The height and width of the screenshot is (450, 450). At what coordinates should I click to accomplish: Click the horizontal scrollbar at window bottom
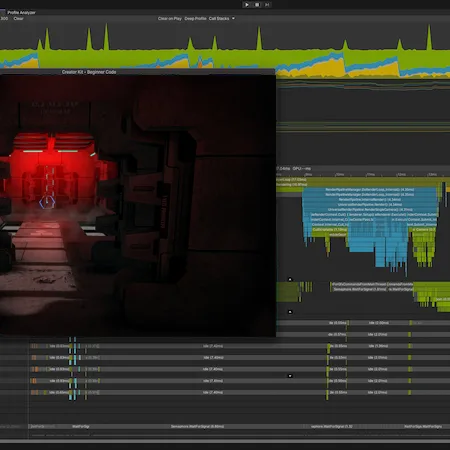[x=225, y=442]
